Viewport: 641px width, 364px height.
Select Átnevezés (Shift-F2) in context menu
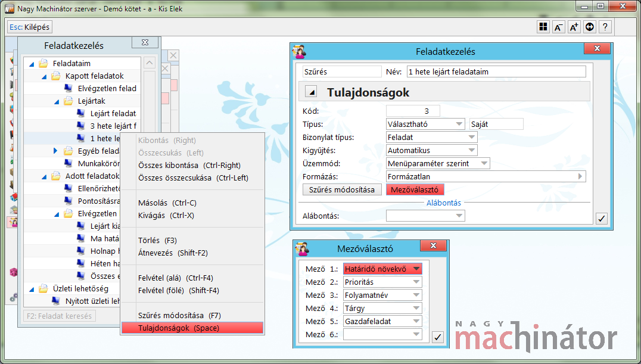point(192,253)
